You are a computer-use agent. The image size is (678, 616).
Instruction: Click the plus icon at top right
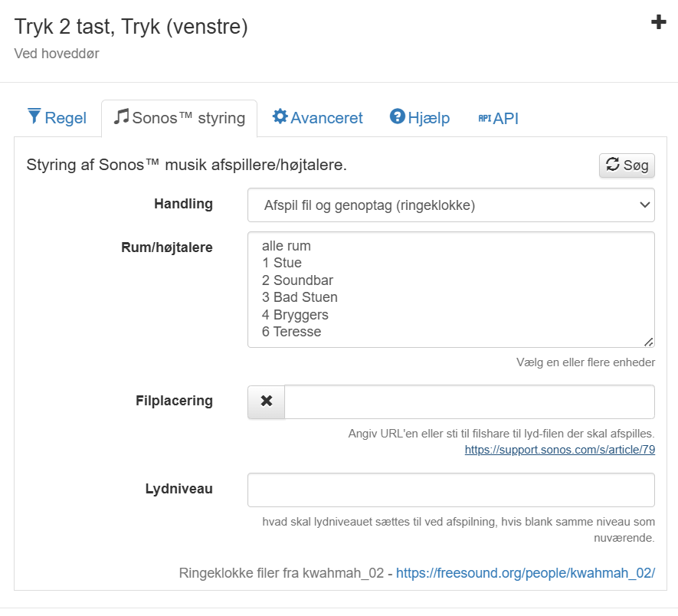click(658, 22)
